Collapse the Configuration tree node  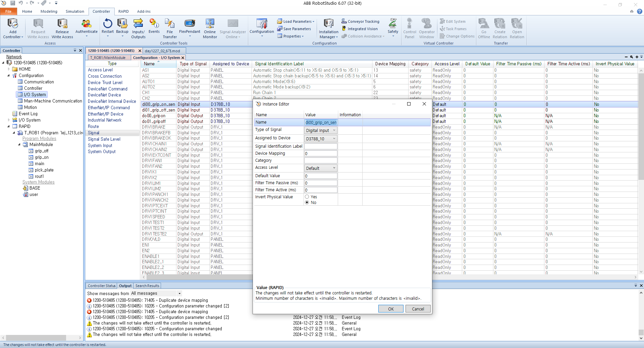point(8,76)
